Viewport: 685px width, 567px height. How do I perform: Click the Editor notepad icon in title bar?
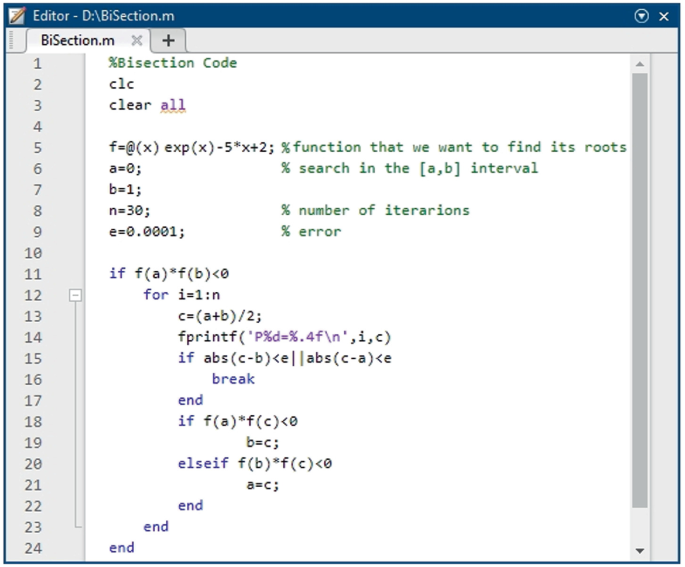[x=16, y=16]
